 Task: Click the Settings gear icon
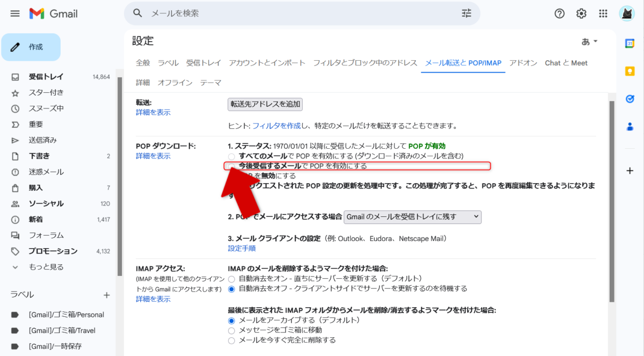click(581, 13)
